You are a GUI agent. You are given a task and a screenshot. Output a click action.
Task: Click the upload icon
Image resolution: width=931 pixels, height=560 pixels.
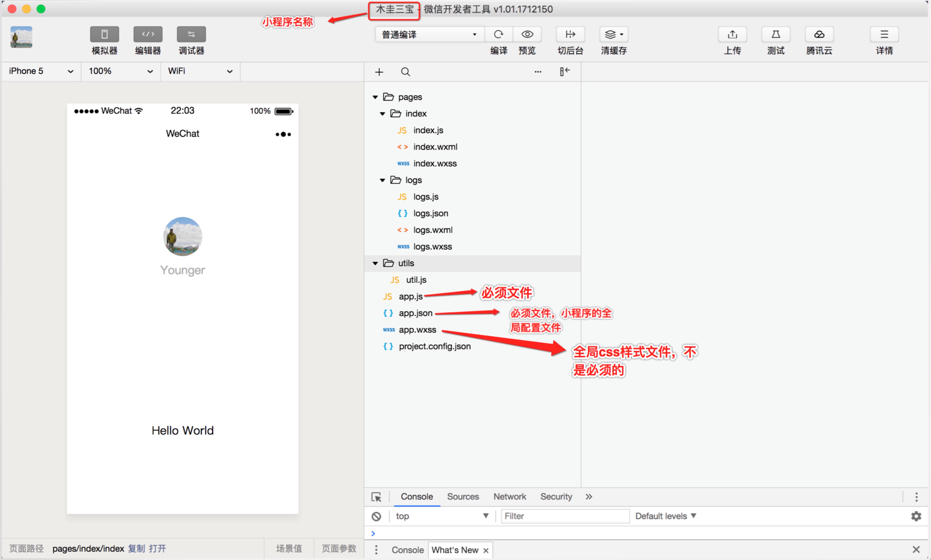732,34
